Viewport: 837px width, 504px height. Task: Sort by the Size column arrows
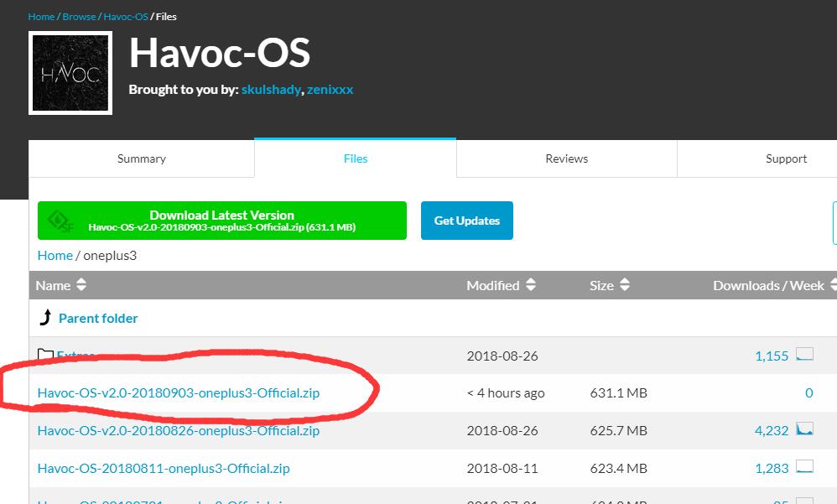(x=623, y=285)
